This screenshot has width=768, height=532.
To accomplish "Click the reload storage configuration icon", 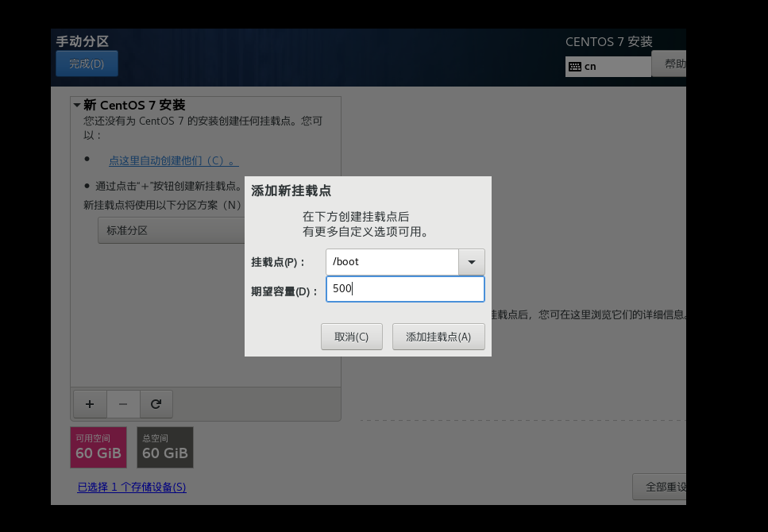I will point(156,404).
